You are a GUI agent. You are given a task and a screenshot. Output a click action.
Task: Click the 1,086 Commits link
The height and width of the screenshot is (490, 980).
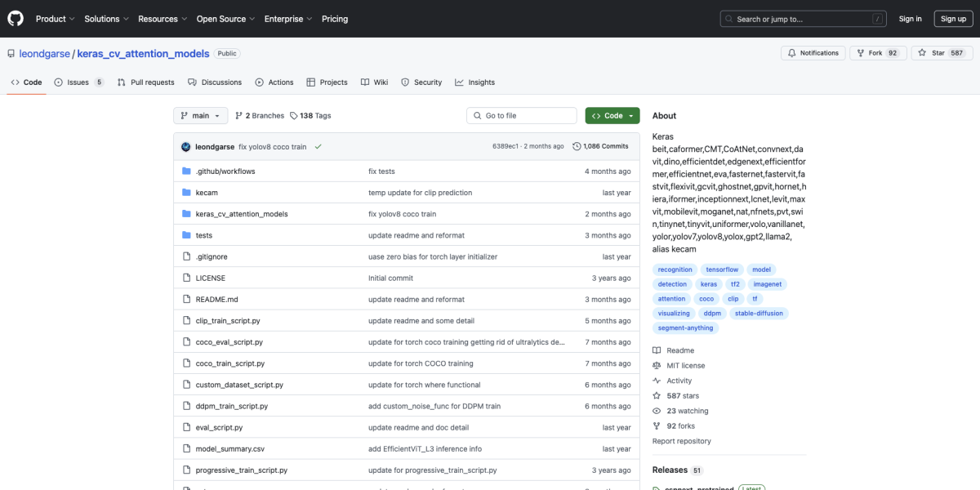pos(600,147)
